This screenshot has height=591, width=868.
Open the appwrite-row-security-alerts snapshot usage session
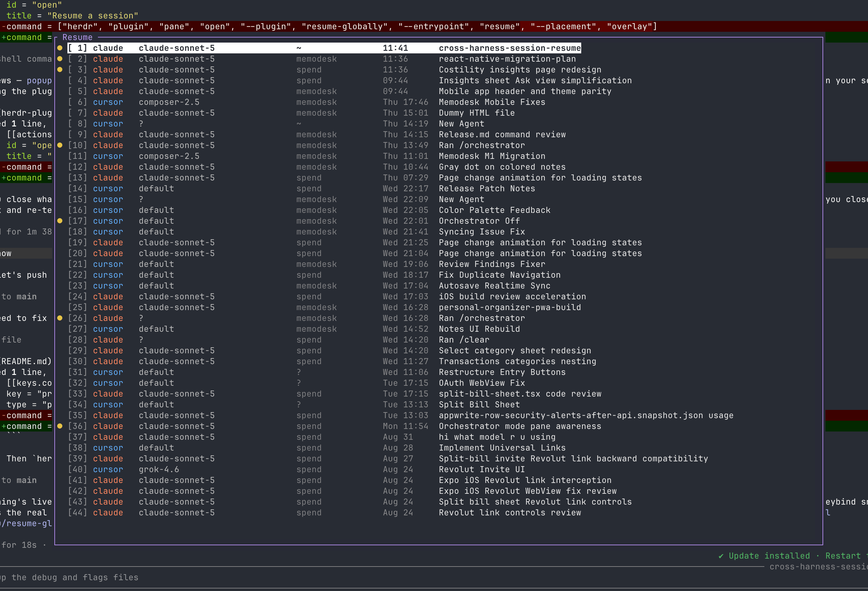[x=400, y=416]
